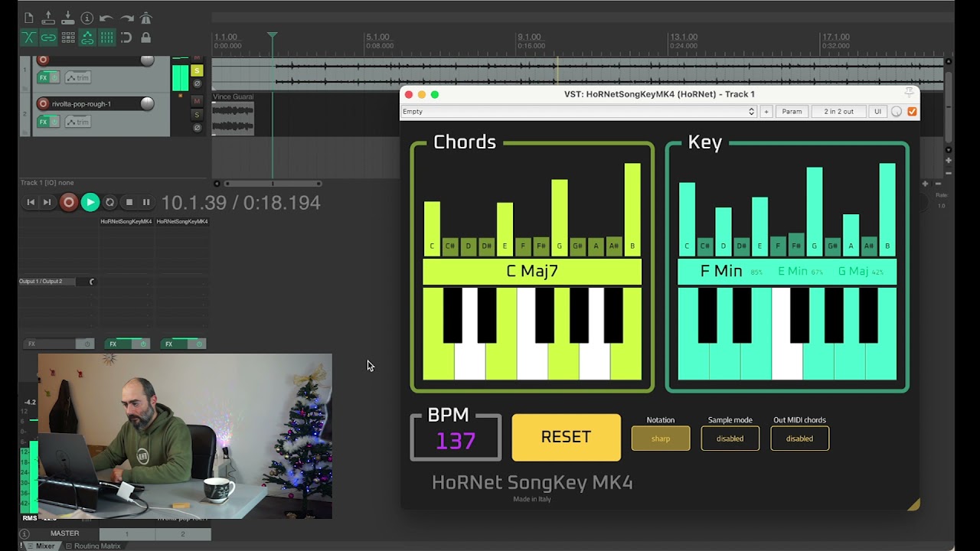This screenshot has width=980, height=551.
Task: Click the Redo arrow icon
Action: tap(126, 18)
